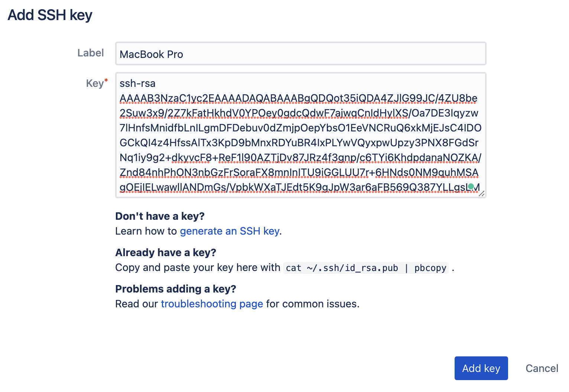Click Cancel to dismiss the form

coord(542,368)
